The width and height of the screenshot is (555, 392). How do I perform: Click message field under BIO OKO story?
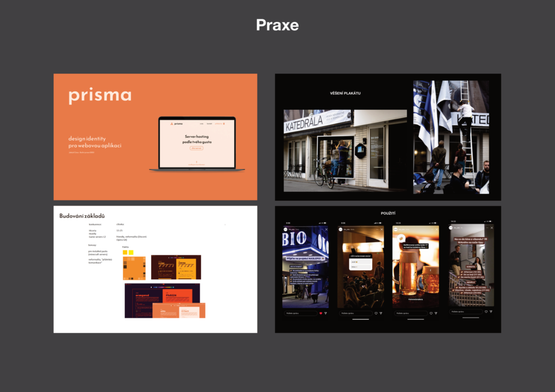point(300,313)
